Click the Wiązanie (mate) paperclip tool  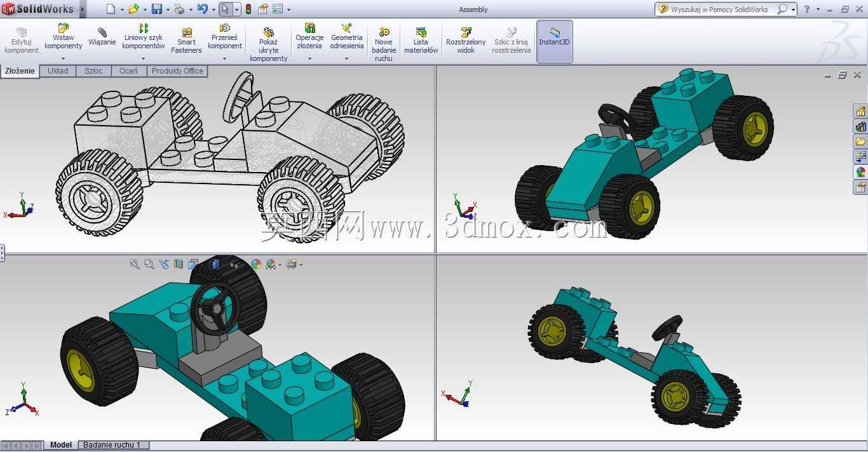(x=102, y=37)
